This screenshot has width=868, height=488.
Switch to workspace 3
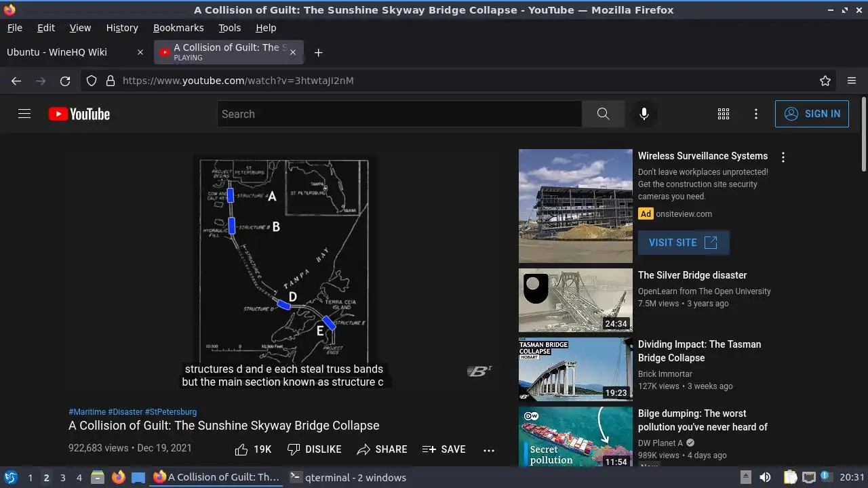click(x=62, y=477)
